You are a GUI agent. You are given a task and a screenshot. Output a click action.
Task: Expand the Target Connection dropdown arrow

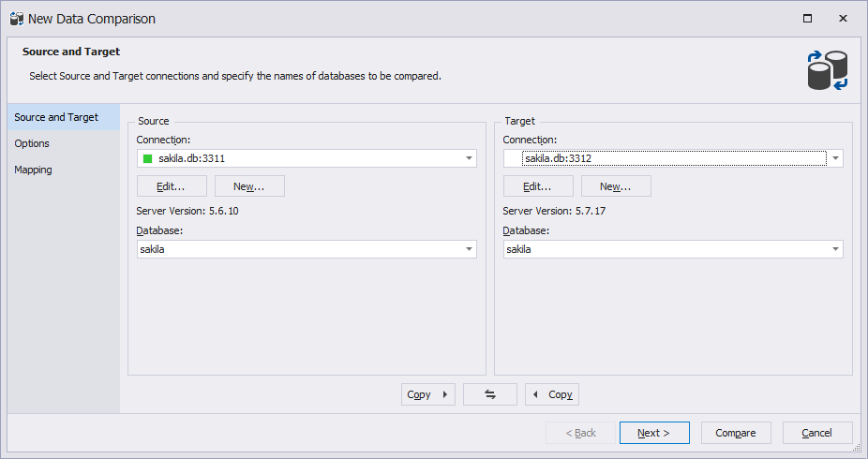(x=835, y=158)
